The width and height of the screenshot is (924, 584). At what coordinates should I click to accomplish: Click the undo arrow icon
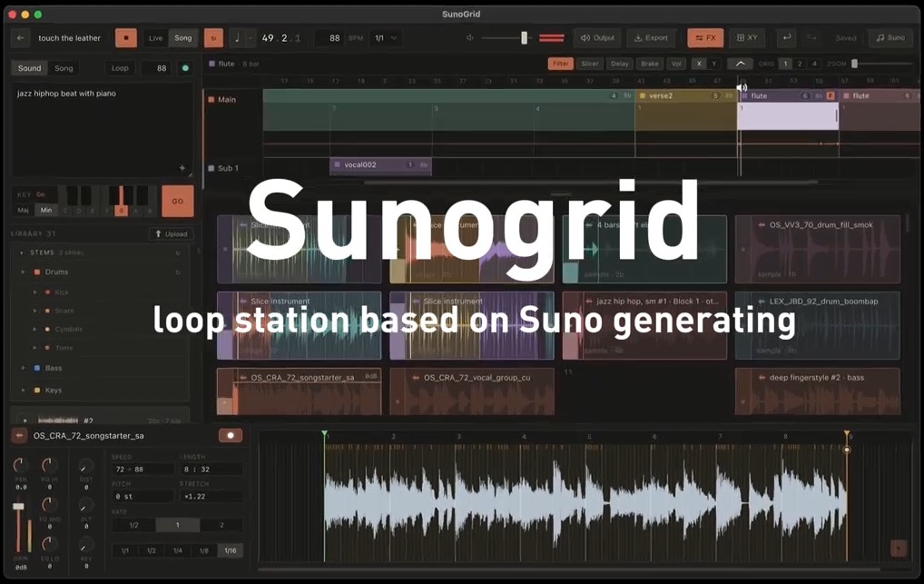point(787,38)
